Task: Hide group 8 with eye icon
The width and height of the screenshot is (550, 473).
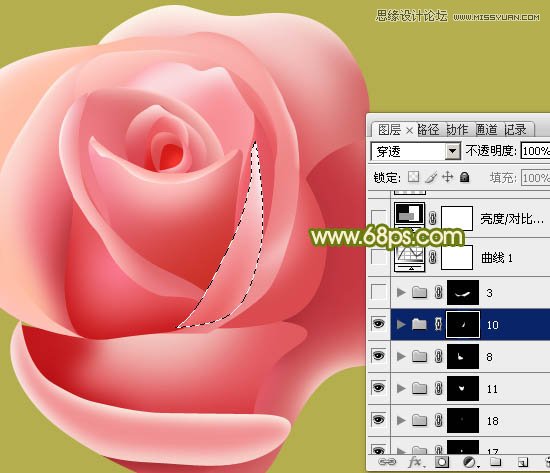Action: 378,356
